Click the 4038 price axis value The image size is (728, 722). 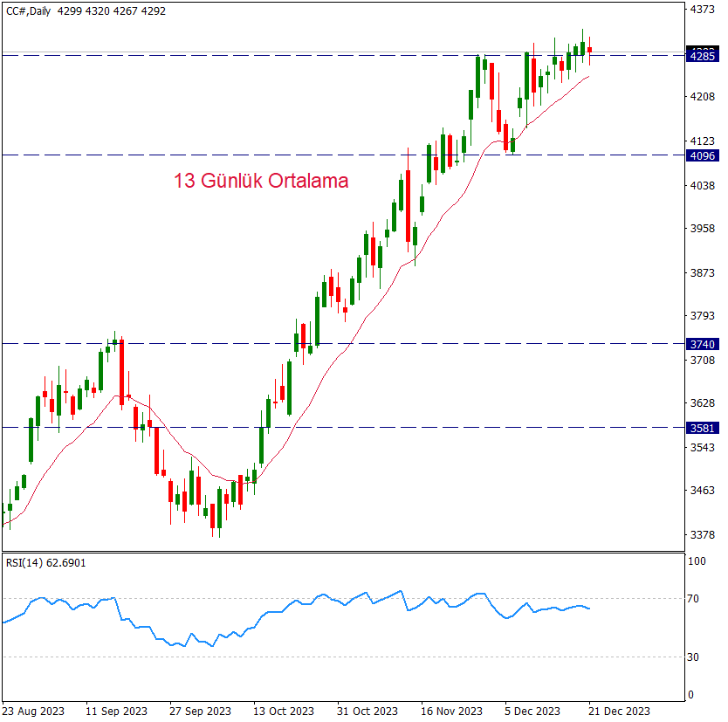pos(703,186)
